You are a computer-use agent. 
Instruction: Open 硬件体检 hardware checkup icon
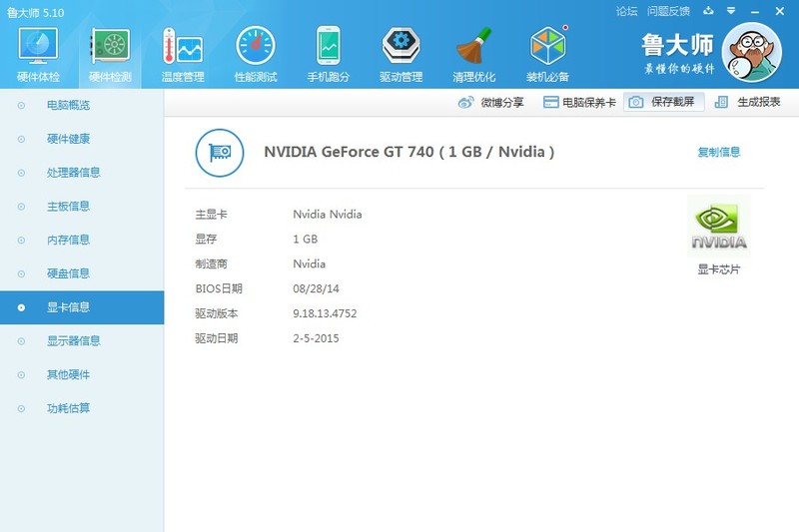click(x=38, y=46)
